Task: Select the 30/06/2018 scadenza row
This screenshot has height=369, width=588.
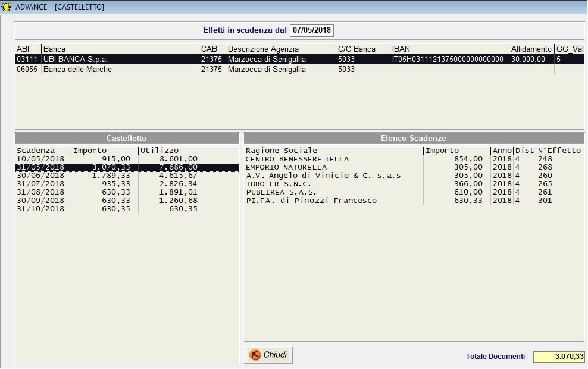Action: point(127,176)
